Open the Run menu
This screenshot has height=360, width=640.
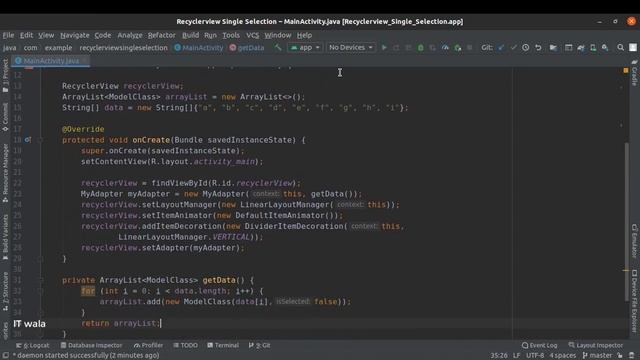pos(210,35)
